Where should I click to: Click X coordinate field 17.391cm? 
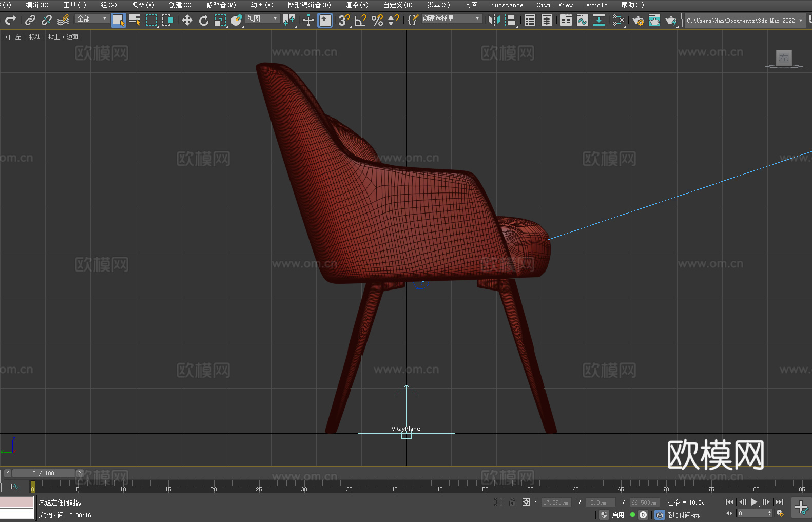(x=557, y=502)
